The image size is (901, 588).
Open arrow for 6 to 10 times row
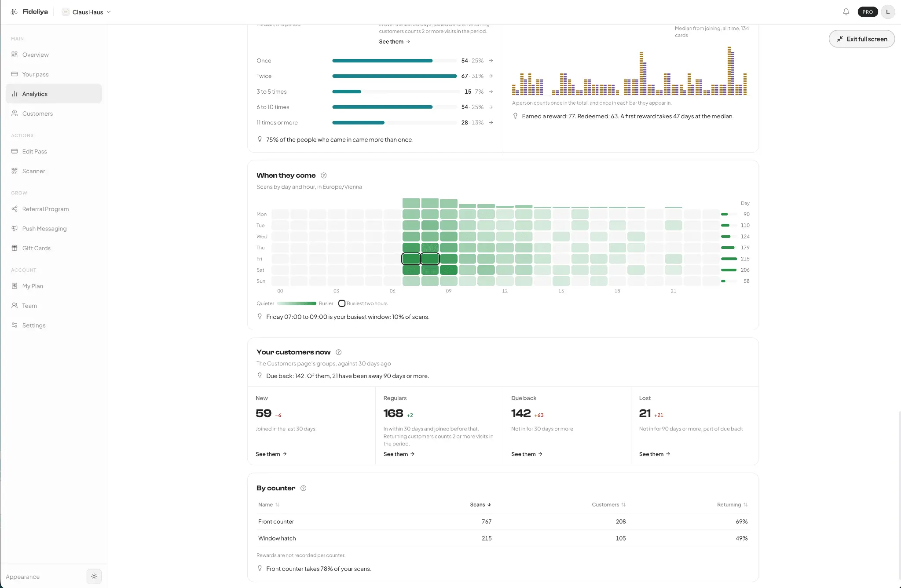click(491, 107)
